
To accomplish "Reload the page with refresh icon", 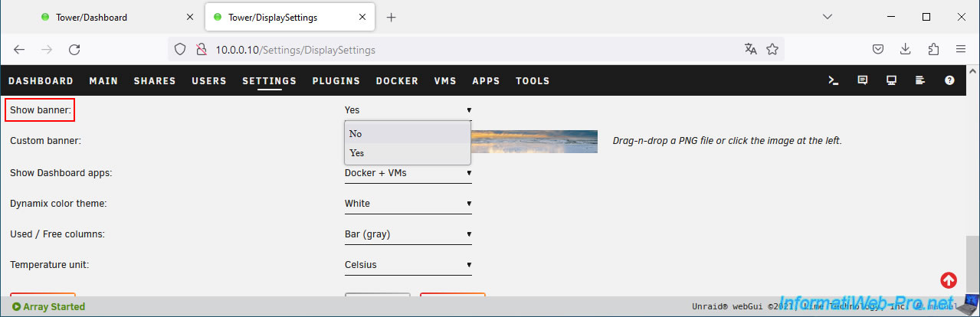I will pos(74,49).
